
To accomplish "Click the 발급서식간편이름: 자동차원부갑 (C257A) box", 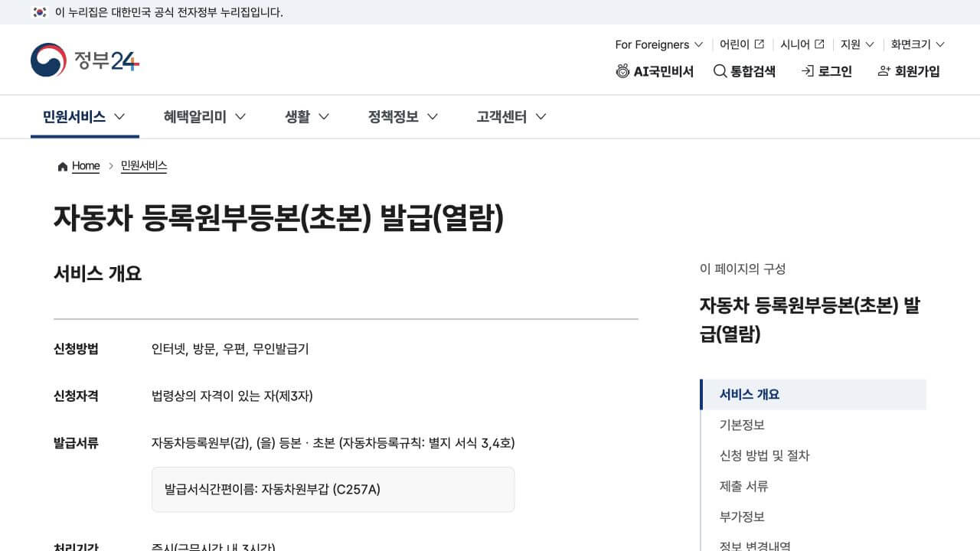I will 333,490.
